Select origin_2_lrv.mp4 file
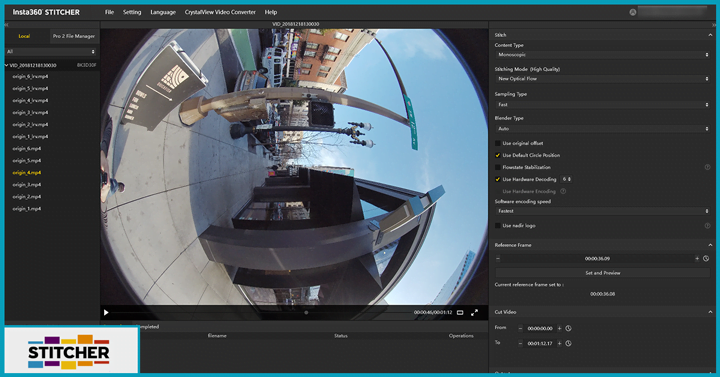Image resolution: width=720 pixels, height=377 pixels. pos(30,124)
